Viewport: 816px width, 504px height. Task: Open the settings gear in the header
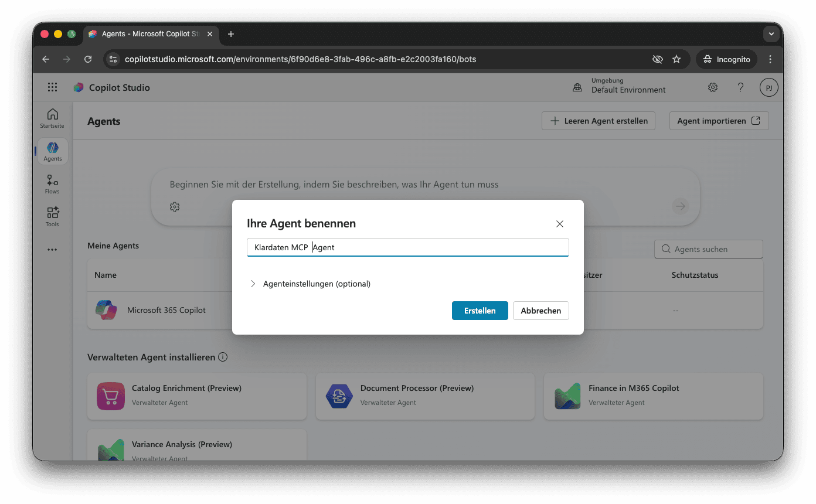[713, 87]
